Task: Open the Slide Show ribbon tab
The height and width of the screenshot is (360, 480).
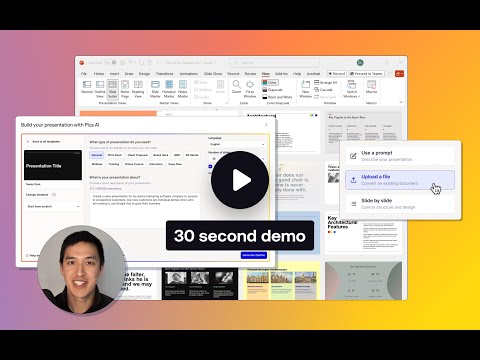Action: click(x=213, y=73)
